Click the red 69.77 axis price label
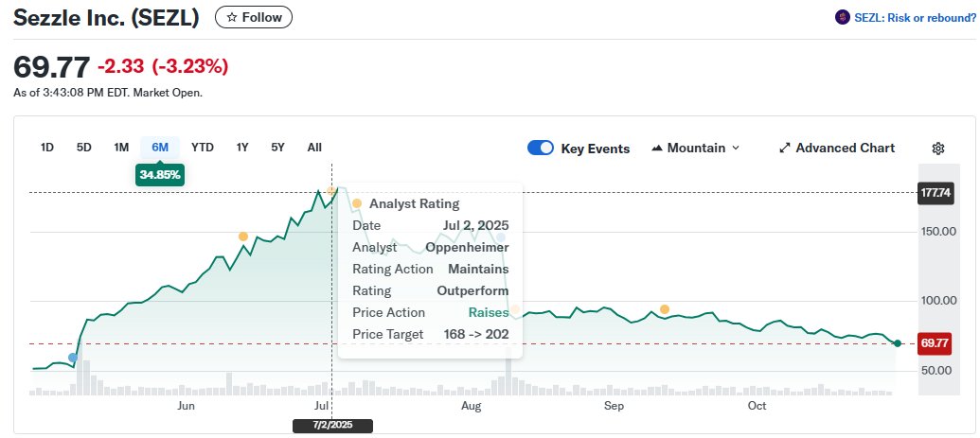The width and height of the screenshot is (980, 438). (935, 343)
